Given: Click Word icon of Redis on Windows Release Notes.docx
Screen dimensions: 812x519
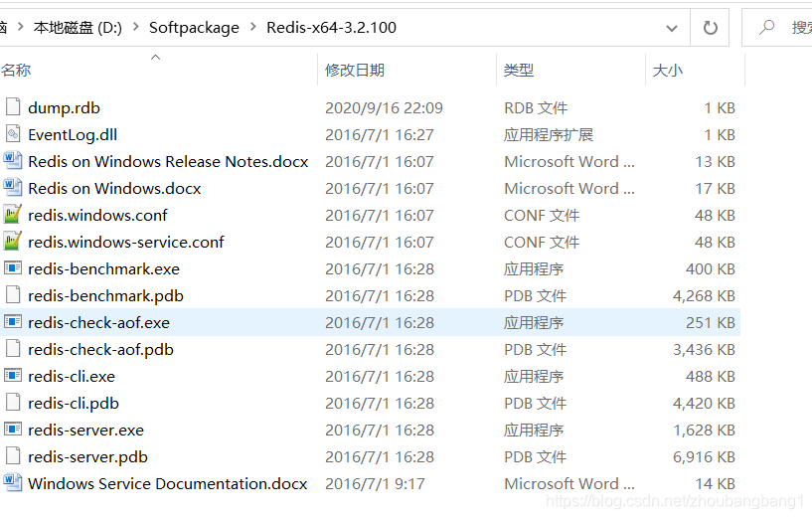Looking at the screenshot, I should tap(13, 160).
